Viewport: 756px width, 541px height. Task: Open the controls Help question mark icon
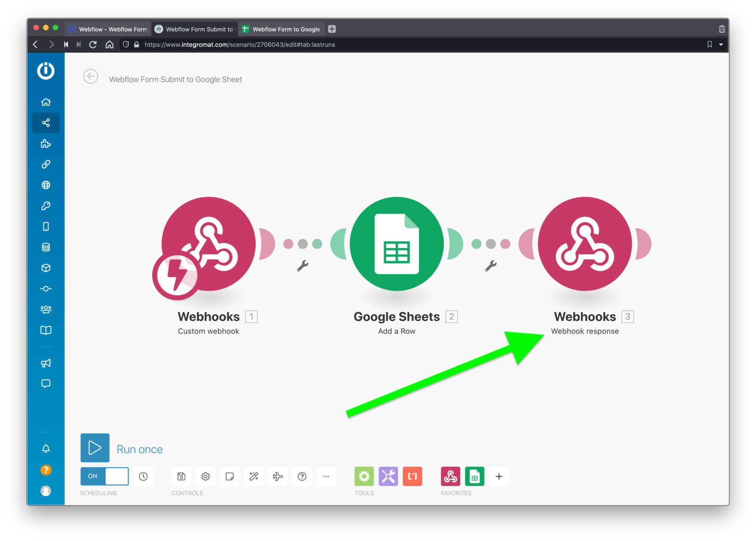click(302, 476)
